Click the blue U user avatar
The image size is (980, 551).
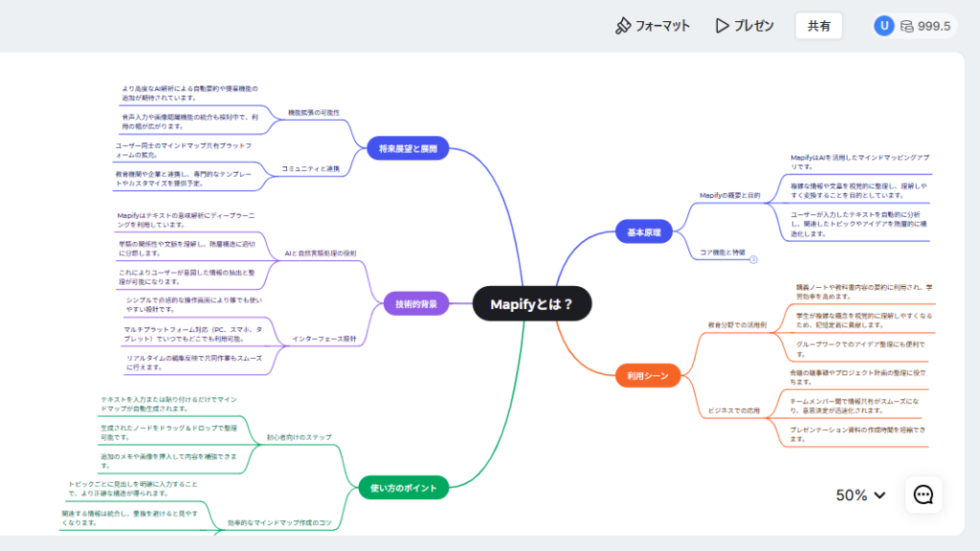883,26
